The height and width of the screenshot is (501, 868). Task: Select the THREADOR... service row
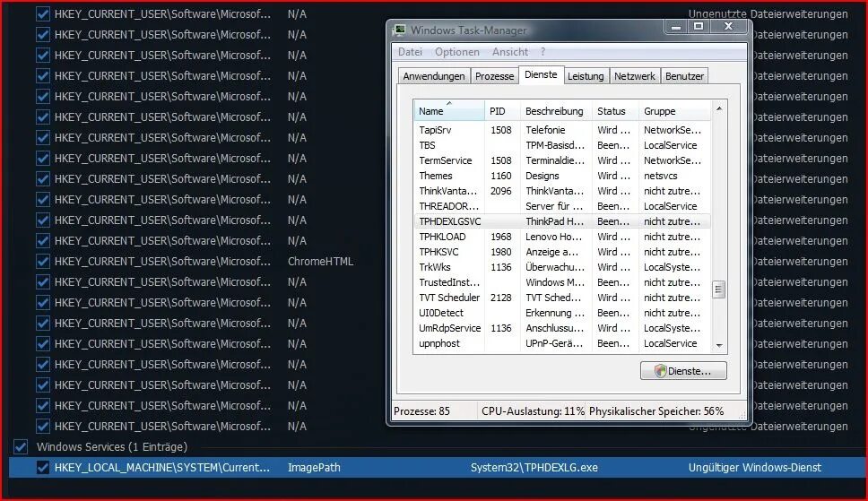click(562, 206)
